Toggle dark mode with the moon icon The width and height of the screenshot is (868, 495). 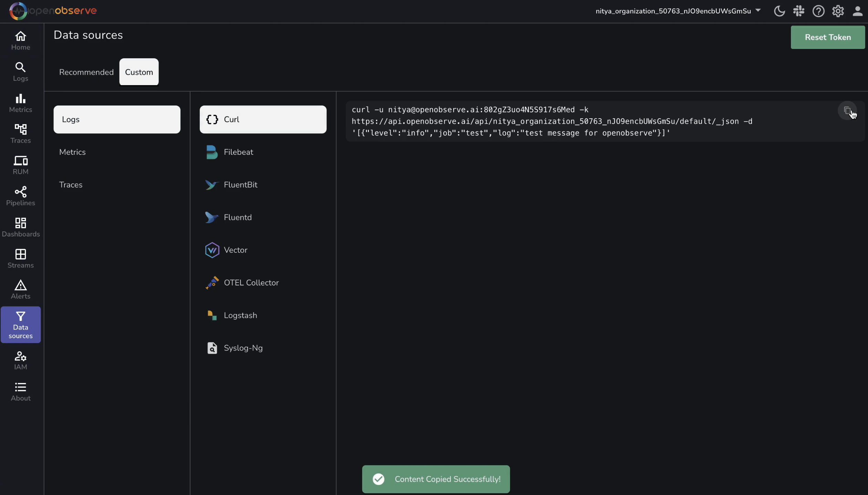coord(779,11)
